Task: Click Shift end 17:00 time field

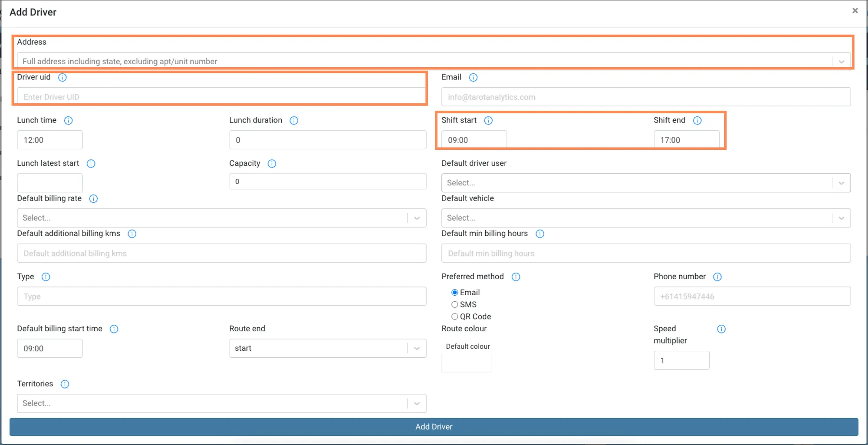Action: pyautogui.click(x=686, y=140)
